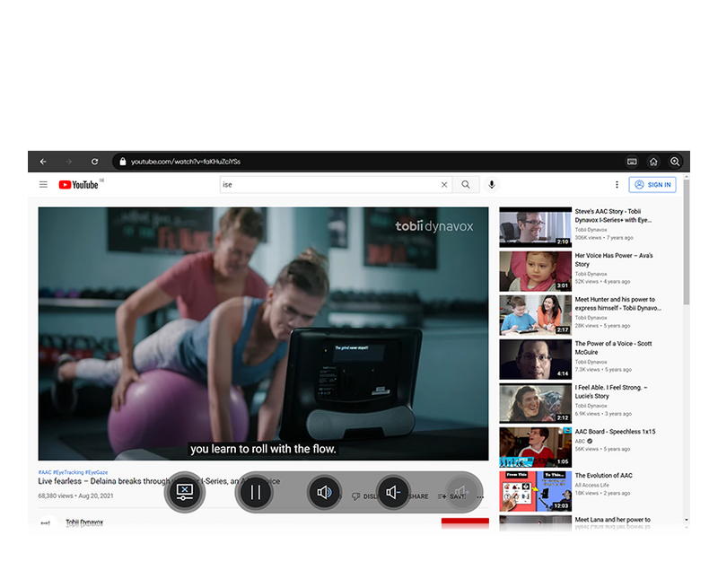Click the SIGN IN button
This screenshot has width=718, height=588.
[x=652, y=185]
